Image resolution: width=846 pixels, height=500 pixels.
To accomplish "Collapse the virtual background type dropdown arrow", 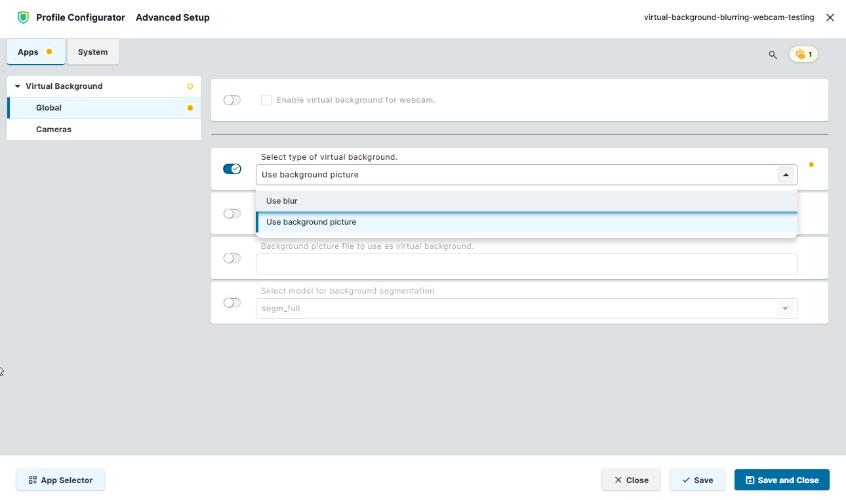I will 785,175.
